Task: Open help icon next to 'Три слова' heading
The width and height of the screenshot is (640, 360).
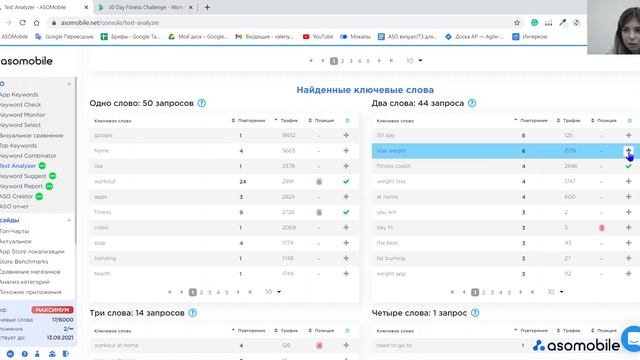Action: click(x=193, y=313)
